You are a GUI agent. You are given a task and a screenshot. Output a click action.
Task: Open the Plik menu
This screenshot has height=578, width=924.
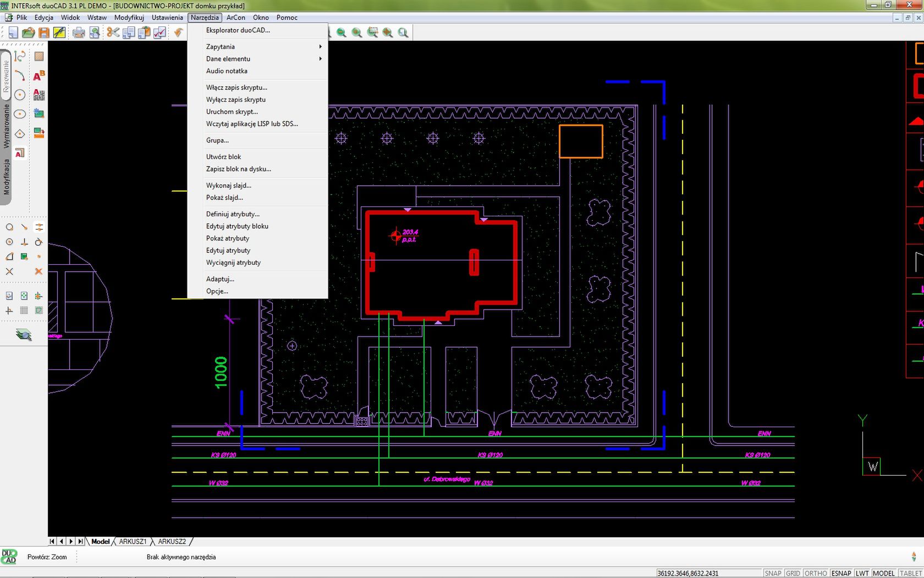coord(21,18)
